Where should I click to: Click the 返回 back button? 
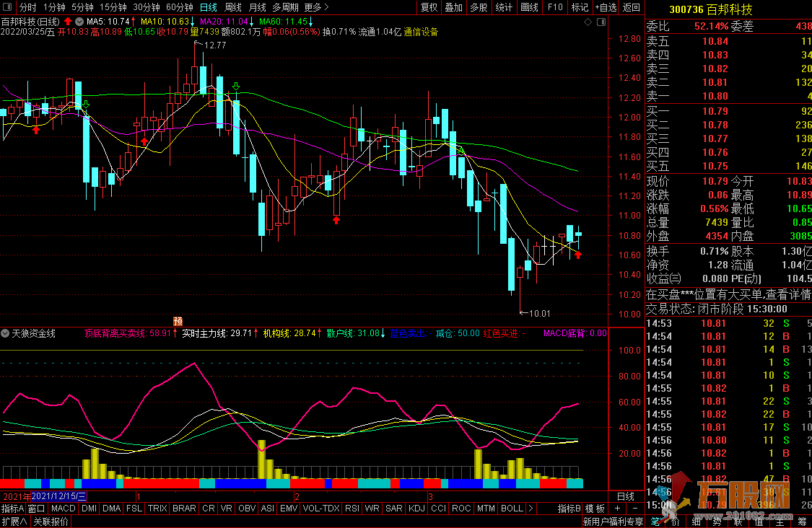632,7
